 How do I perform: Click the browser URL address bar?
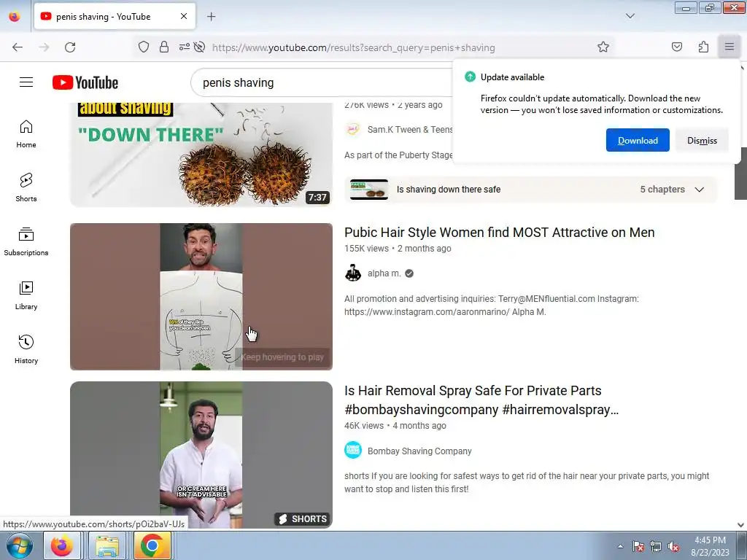pyautogui.click(x=354, y=47)
